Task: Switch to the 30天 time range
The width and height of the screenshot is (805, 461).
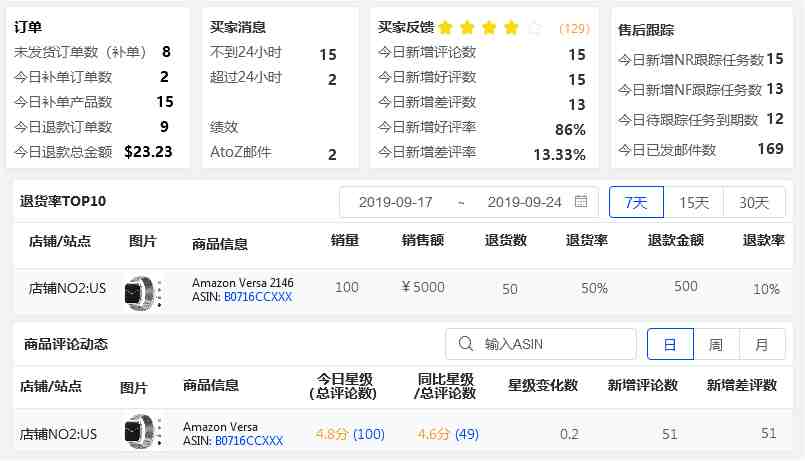Action: pos(753,202)
